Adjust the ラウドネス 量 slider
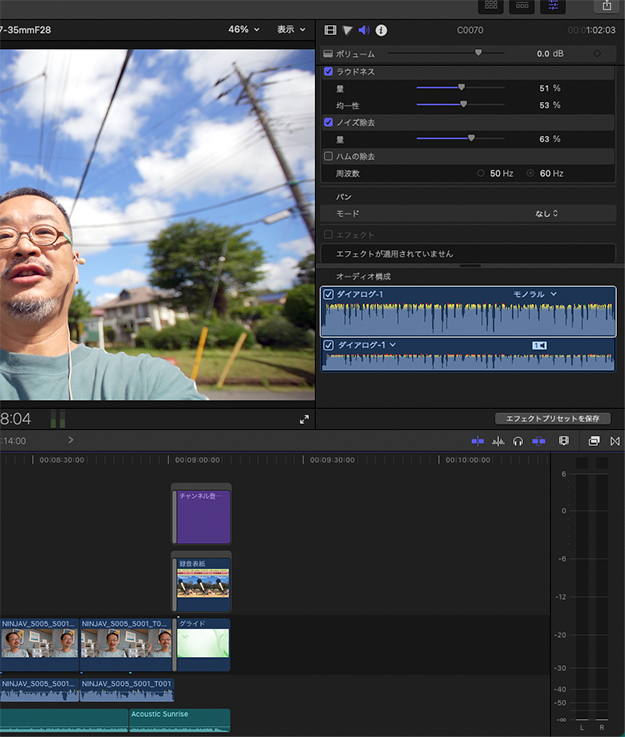Image resolution: width=625 pixels, height=737 pixels. [x=461, y=87]
